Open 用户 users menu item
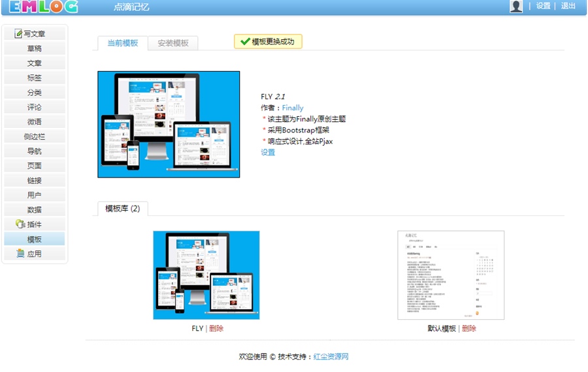The image size is (588, 372). (35, 194)
